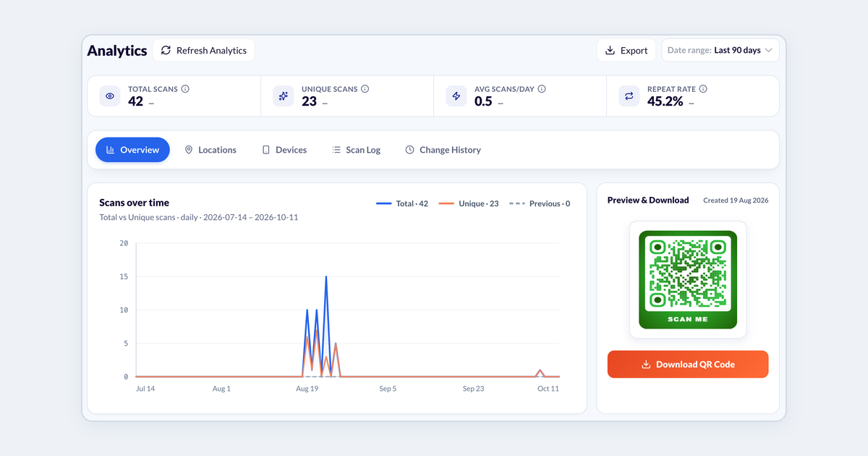Click the Aug 19 x-axis label
Viewport: 868px width, 456px height.
(307, 389)
